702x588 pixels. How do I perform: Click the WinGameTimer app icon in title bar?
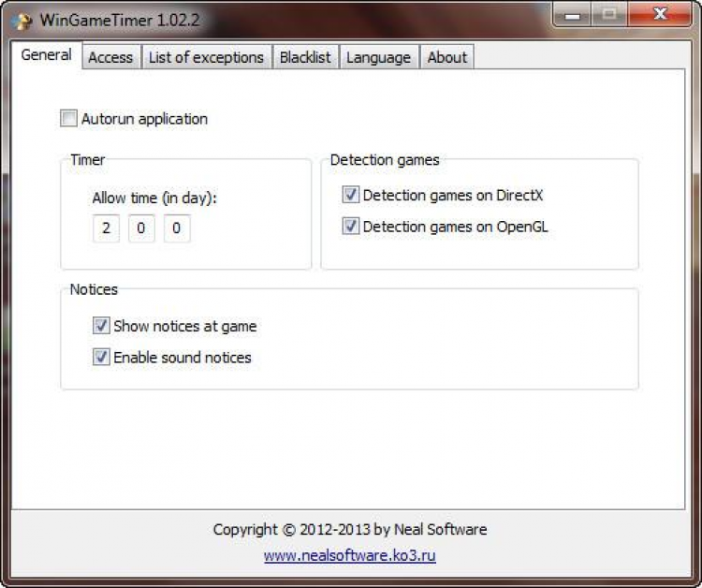point(21,21)
